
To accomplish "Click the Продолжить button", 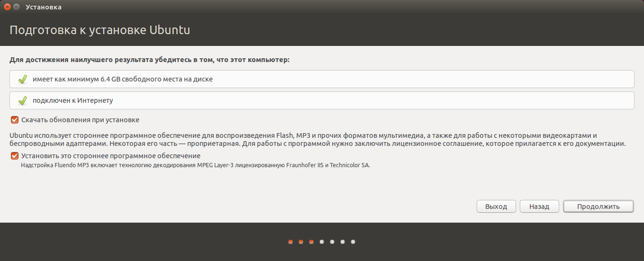I will pyautogui.click(x=599, y=207).
